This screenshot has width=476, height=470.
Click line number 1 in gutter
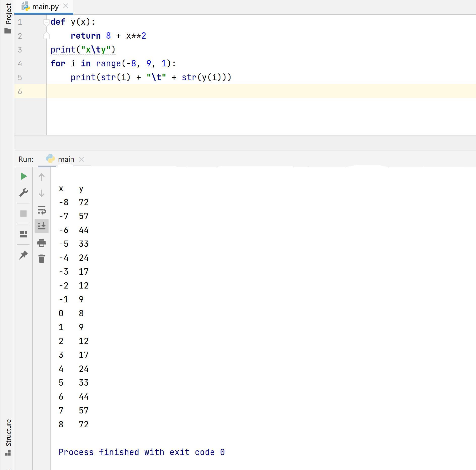point(20,22)
